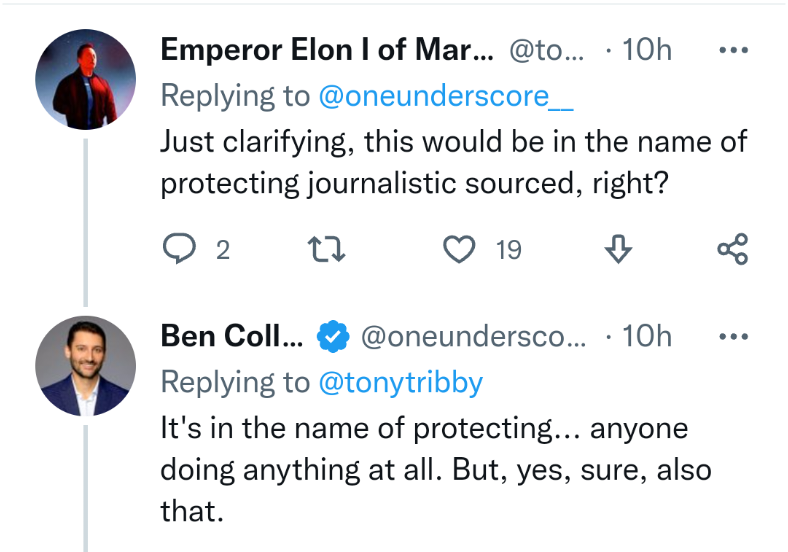Click the @oneundersco... handle
The width and height of the screenshot is (788, 552).
click(473, 336)
